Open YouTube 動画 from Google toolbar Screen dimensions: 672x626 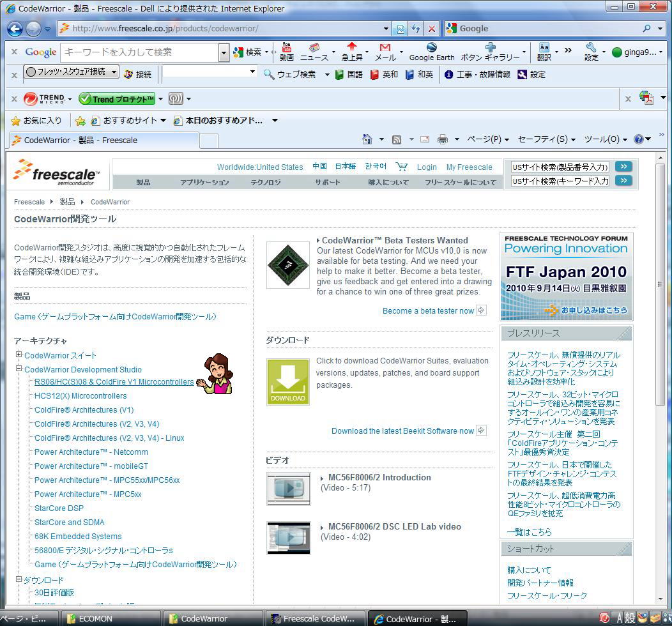click(287, 52)
